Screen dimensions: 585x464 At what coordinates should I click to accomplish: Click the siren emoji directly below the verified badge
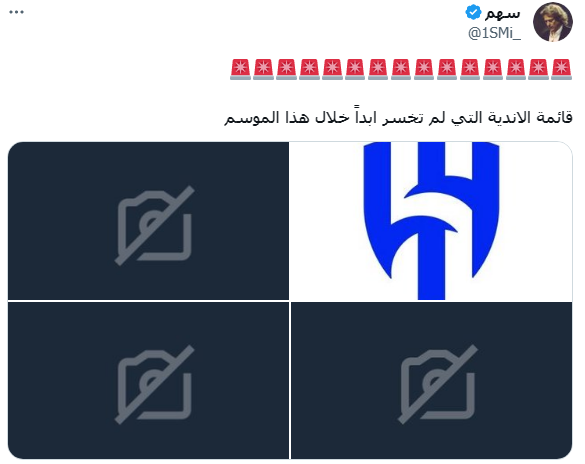(469, 69)
